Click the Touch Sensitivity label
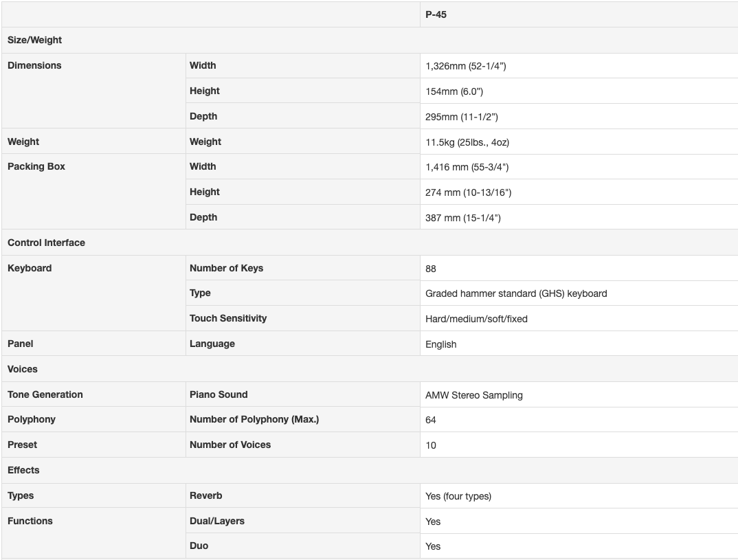This screenshot has width=738, height=560. click(x=228, y=318)
